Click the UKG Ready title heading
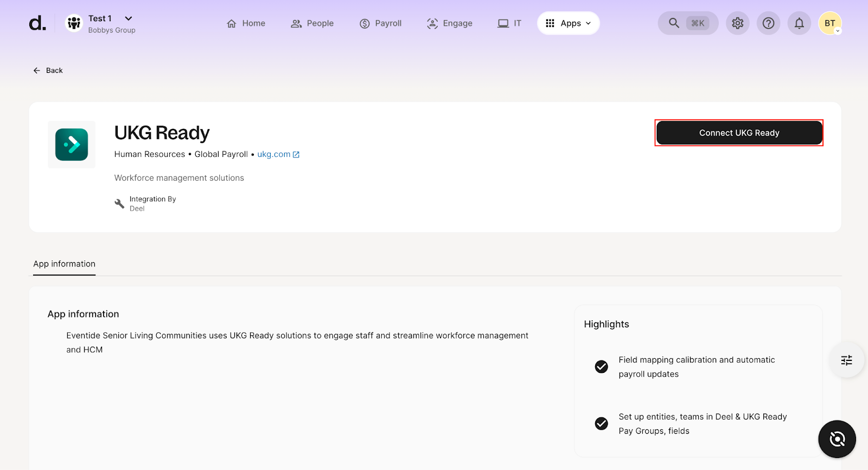The width and height of the screenshot is (868, 470). click(162, 133)
